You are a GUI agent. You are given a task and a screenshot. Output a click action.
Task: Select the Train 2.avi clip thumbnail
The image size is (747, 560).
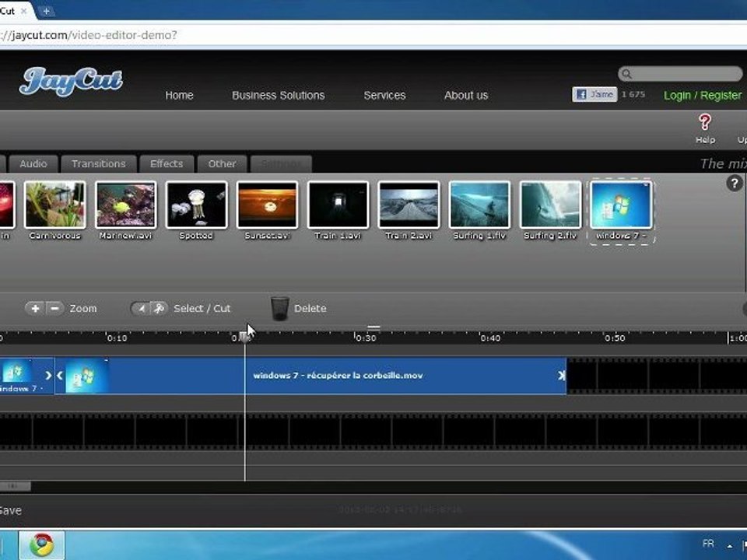[409, 205]
